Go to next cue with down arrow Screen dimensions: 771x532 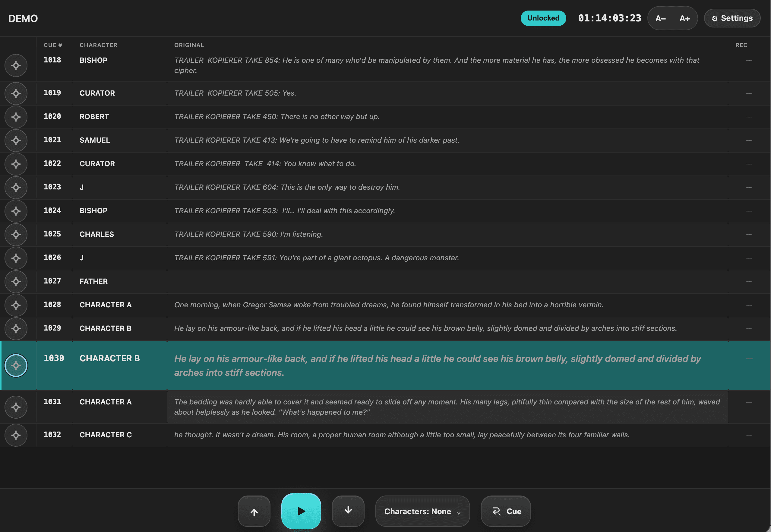(348, 511)
